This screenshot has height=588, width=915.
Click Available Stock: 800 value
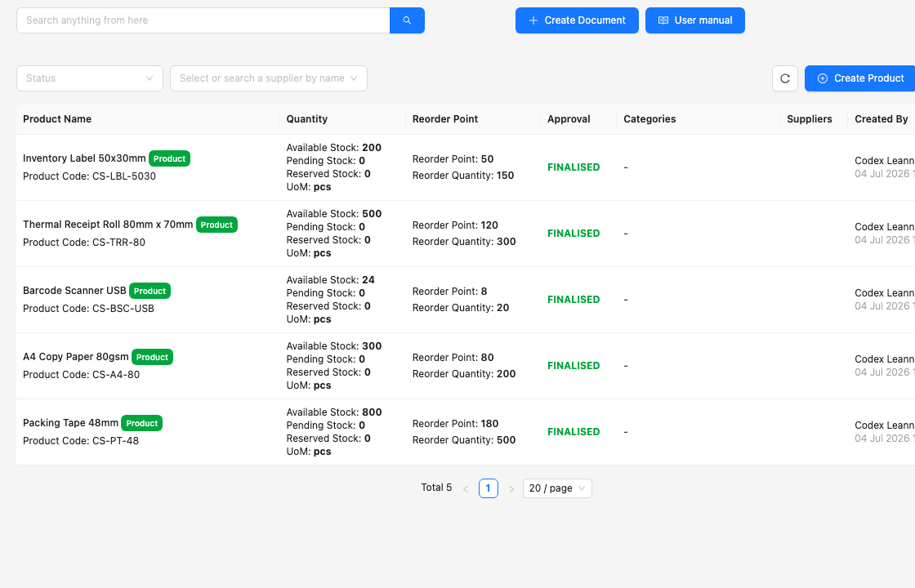point(334,412)
